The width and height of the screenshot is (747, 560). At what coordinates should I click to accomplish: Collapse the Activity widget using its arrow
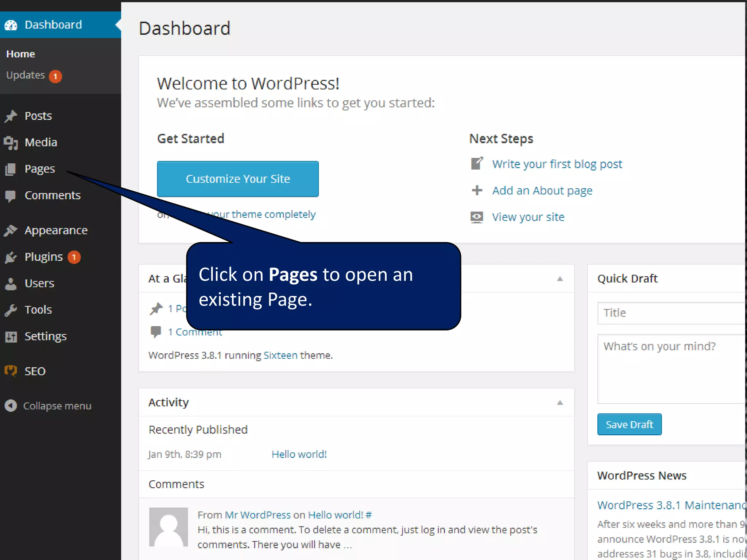[560, 403]
